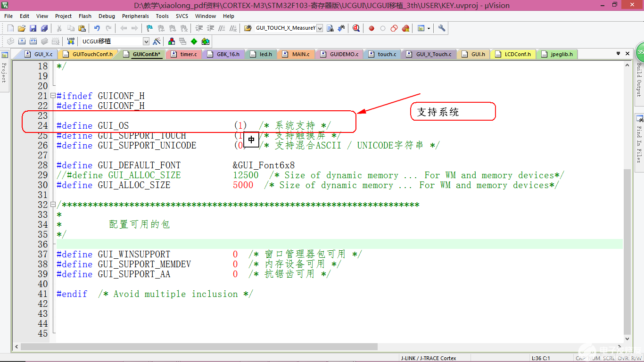Screen dimensions: 644x362
Task: Rebuild all target files icon
Action: click(33, 41)
